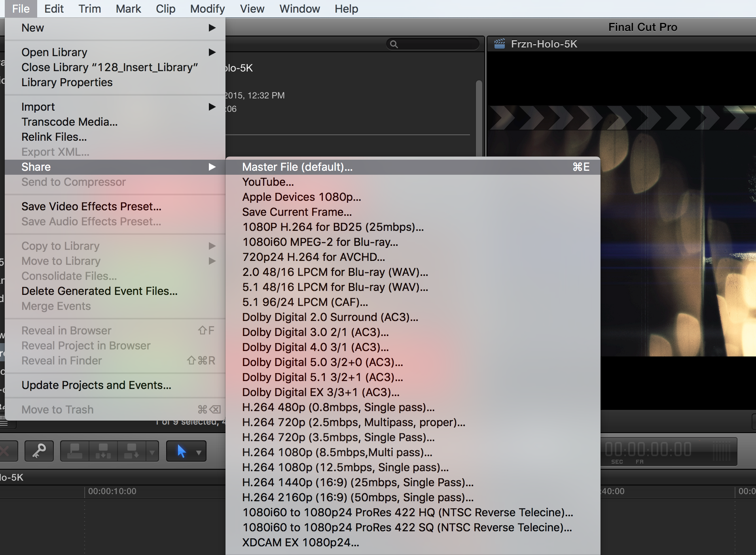Screen dimensions: 756x555
Task: Open the File menu
Action: pos(21,9)
